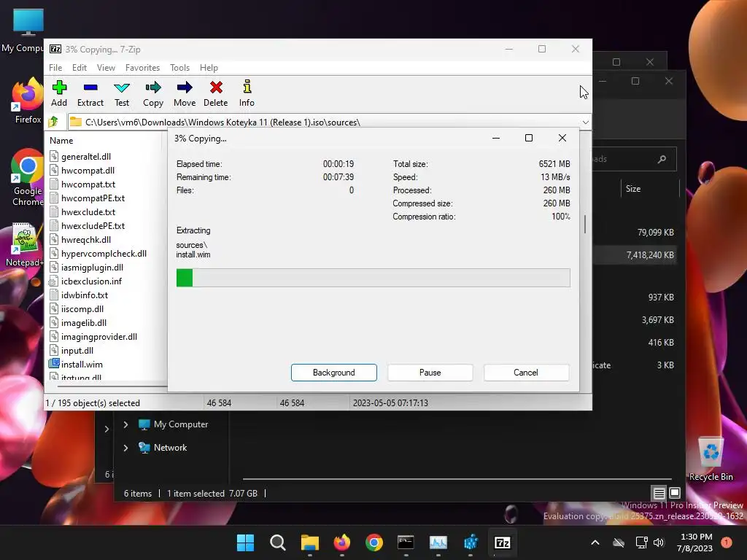Select hwexcludePE.txt file
Viewport: 747px width, 560px height.
click(93, 226)
